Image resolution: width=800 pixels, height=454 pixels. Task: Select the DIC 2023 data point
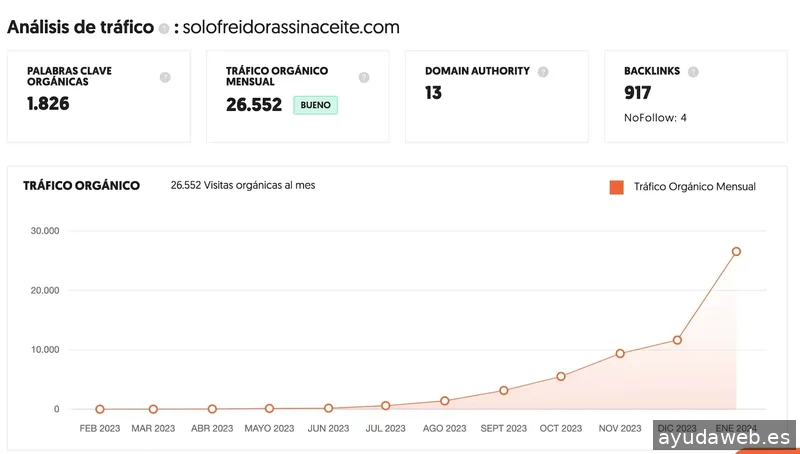677,340
